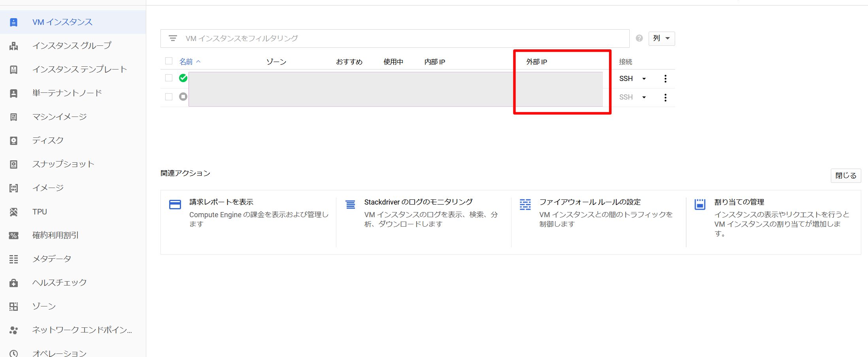Click the help question mark icon
The height and width of the screenshot is (357, 868).
[x=639, y=38]
